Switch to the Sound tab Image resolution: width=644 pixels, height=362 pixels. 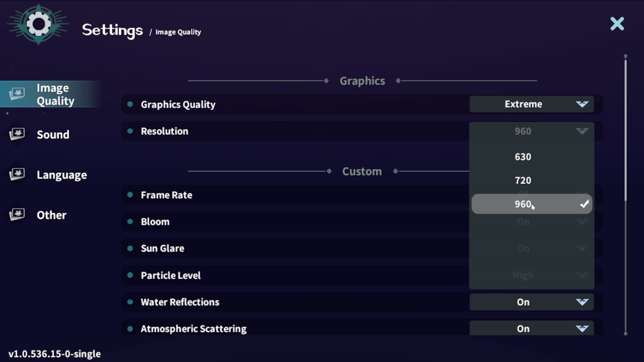pyautogui.click(x=53, y=135)
